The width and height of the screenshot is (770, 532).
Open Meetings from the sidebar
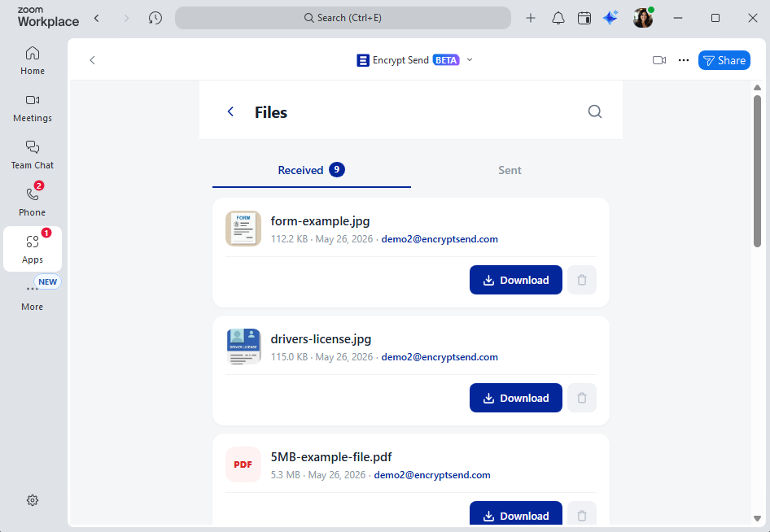(33, 108)
